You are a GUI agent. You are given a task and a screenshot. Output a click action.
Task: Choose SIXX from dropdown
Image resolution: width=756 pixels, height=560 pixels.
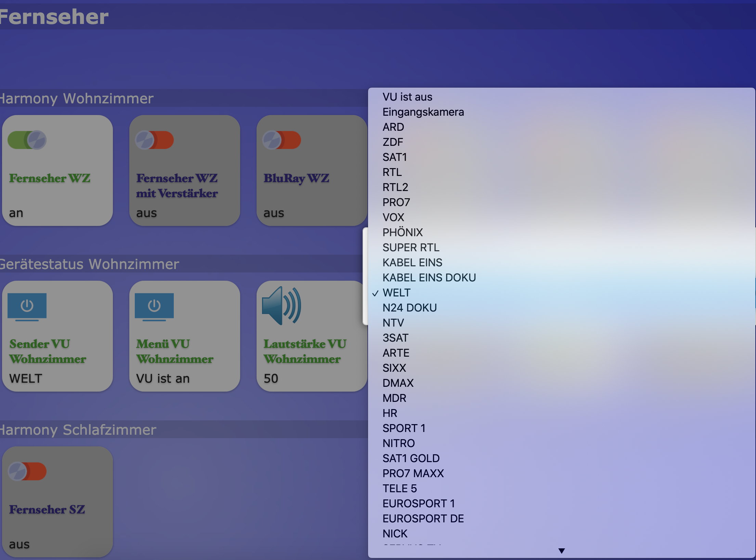[561, 368]
